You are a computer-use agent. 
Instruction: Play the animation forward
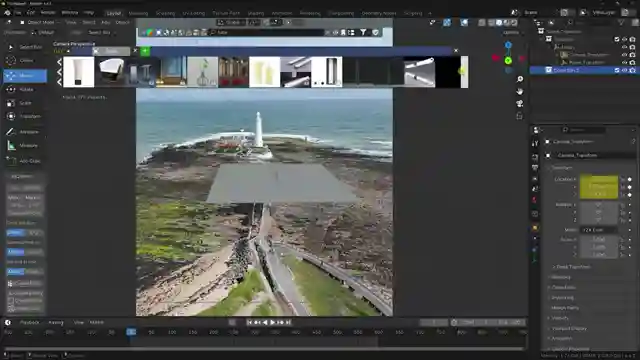(x=273, y=322)
